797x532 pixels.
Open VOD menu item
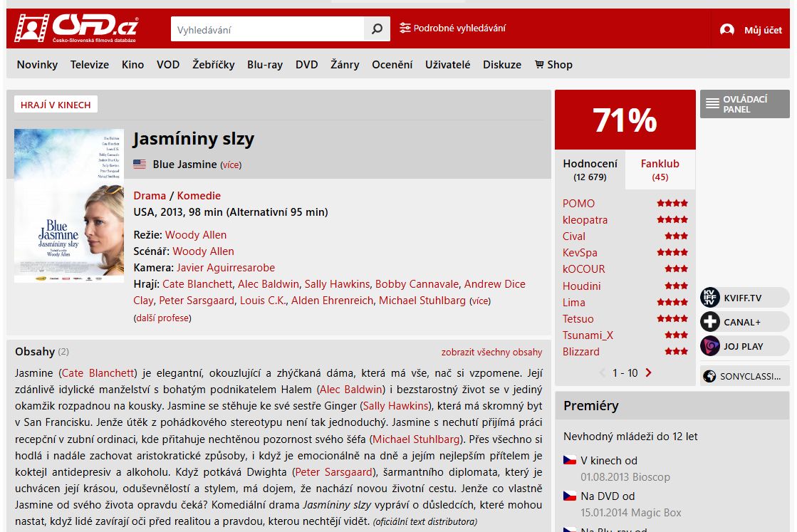point(168,65)
